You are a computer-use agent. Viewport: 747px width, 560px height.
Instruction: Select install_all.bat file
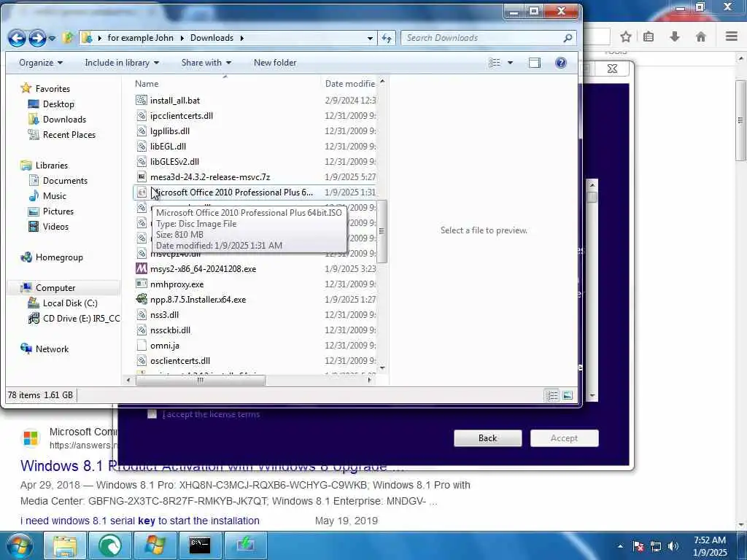click(x=175, y=101)
